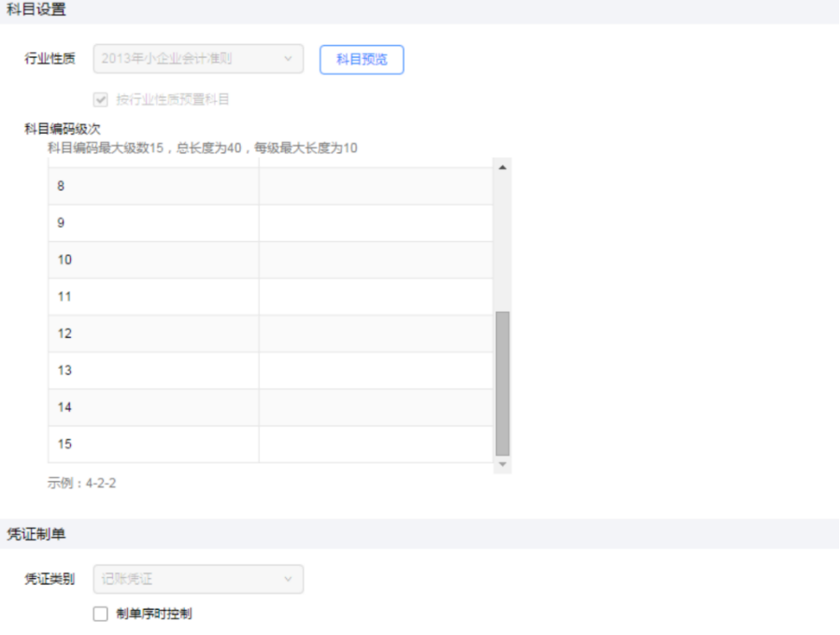Click the 科目编码级次 label
The image size is (840, 635).
pyautogui.click(x=63, y=129)
